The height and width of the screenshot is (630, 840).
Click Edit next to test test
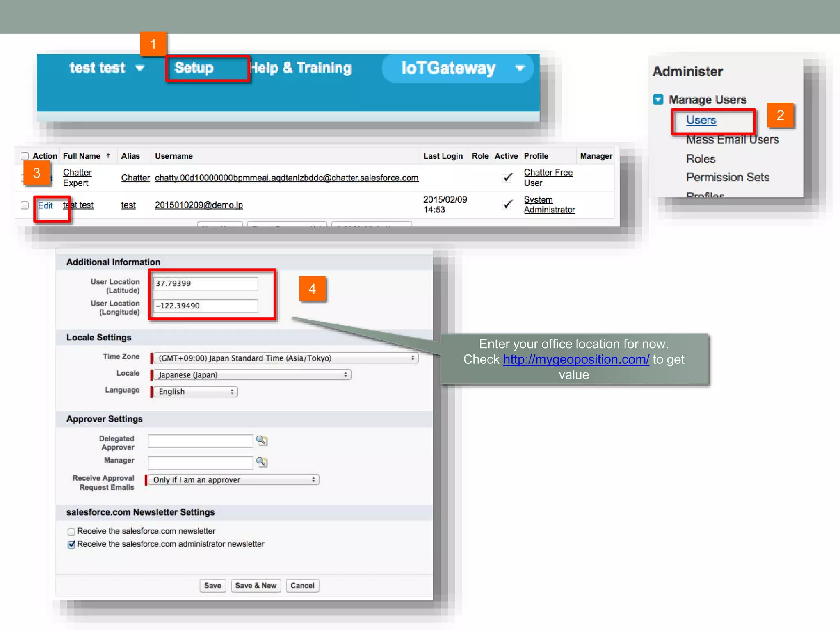46,205
